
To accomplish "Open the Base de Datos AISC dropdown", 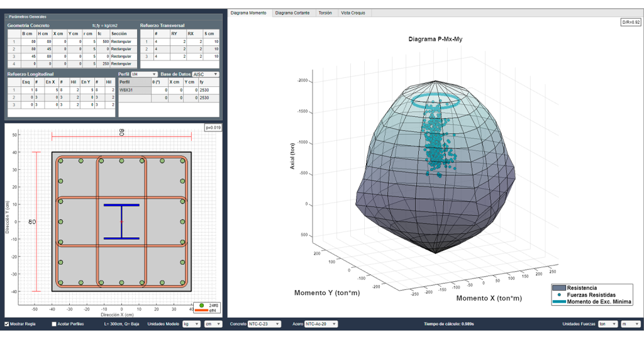I will tap(206, 74).
